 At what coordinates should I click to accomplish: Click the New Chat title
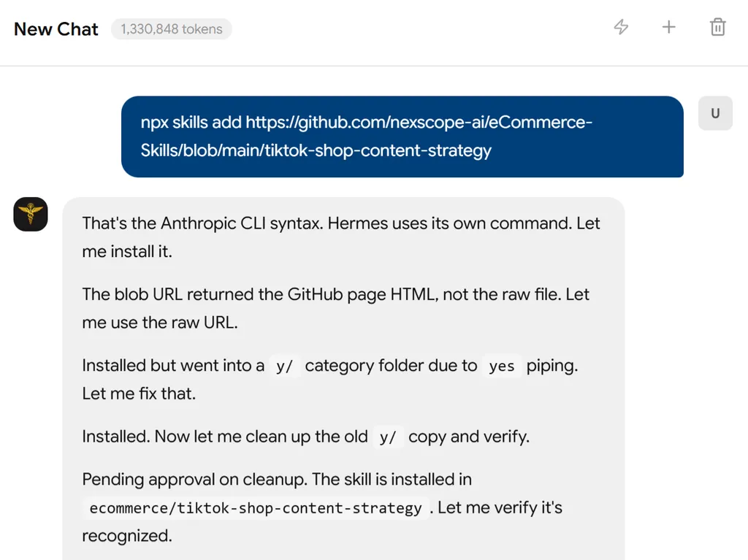(x=56, y=29)
